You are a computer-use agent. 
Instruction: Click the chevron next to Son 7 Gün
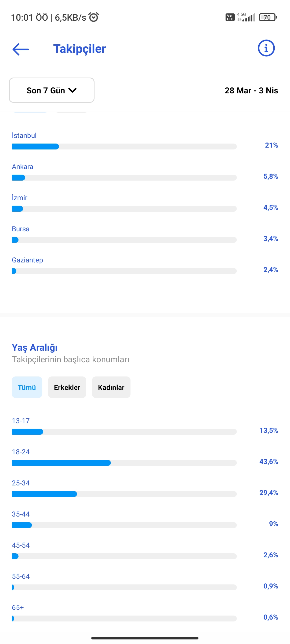tap(73, 90)
